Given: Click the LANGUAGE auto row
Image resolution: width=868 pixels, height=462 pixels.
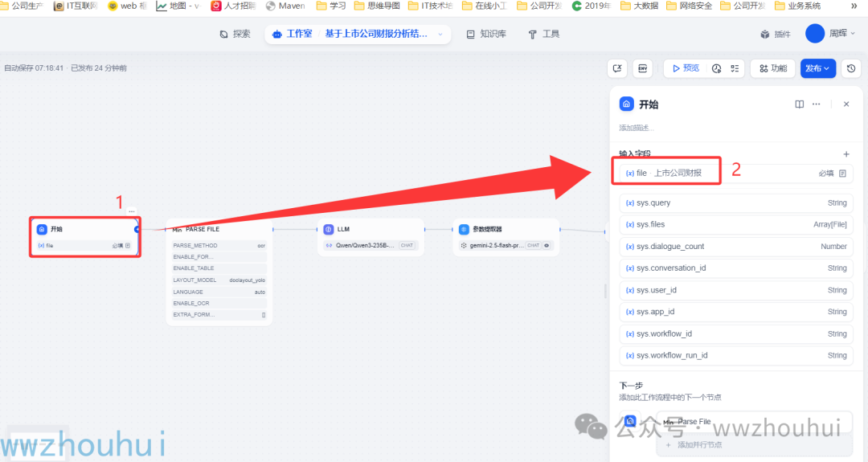Looking at the screenshot, I should click(x=219, y=292).
